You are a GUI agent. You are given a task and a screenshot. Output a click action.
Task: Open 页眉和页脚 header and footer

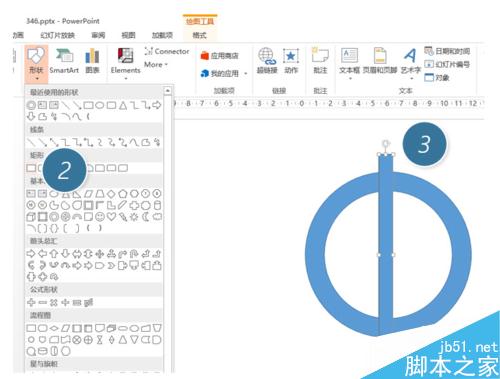(x=380, y=61)
